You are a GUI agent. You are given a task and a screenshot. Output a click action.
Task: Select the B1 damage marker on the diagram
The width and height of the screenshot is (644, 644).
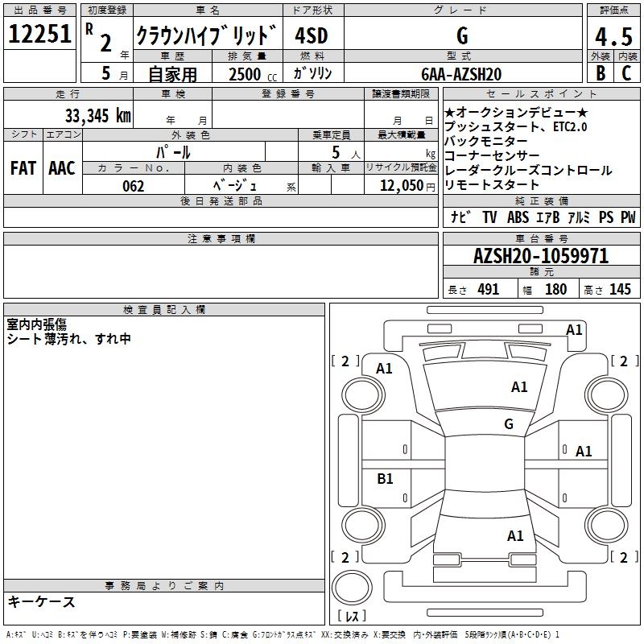click(385, 479)
